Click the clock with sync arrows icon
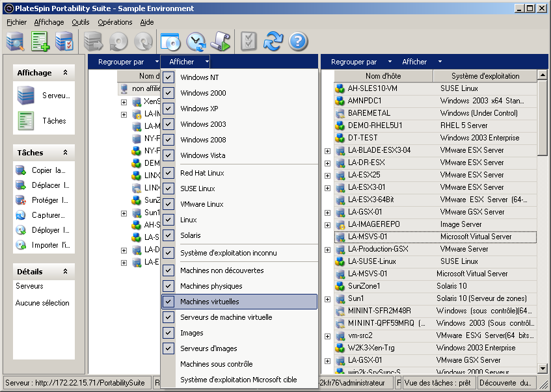 196,42
